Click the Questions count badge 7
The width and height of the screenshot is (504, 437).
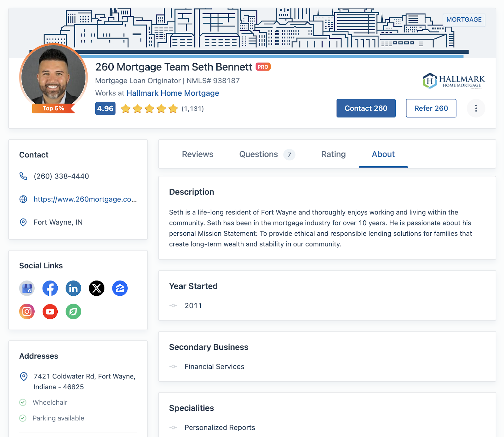point(289,155)
